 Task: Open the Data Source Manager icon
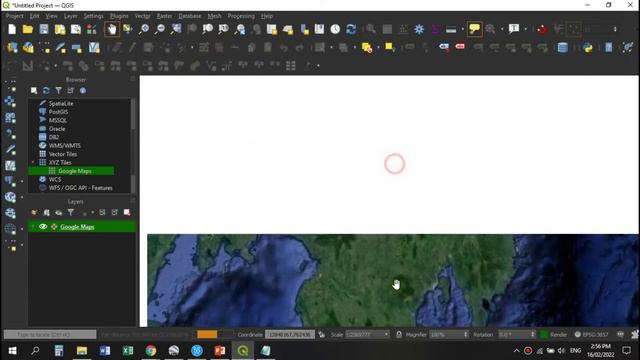pos(12,47)
